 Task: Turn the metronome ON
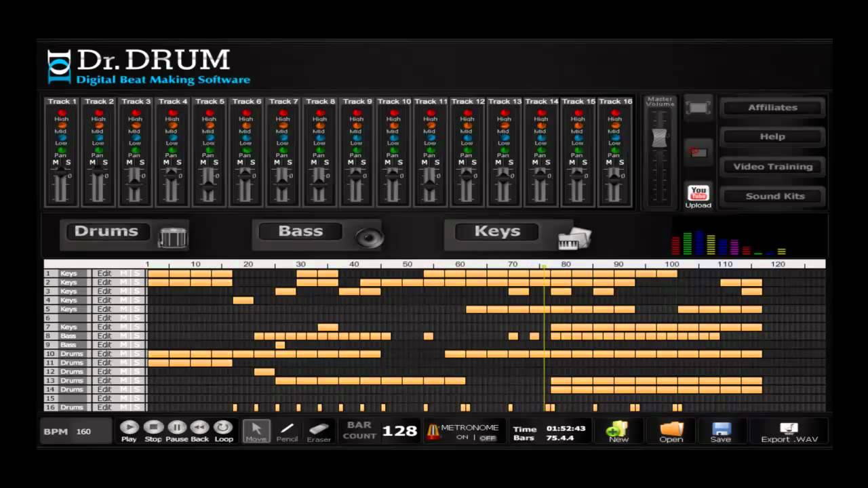pyautogui.click(x=462, y=438)
